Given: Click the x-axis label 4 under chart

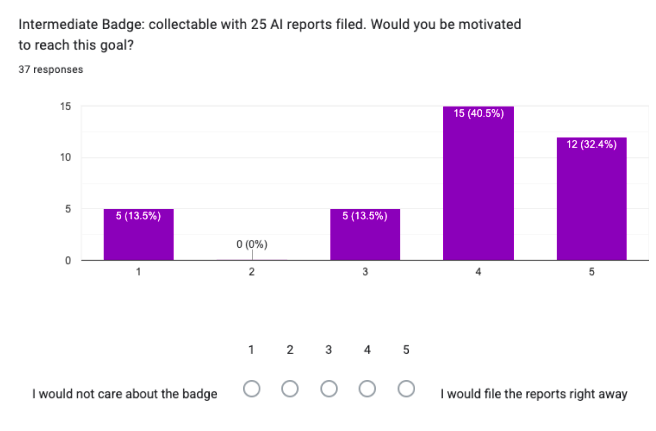Looking at the screenshot, I should [x=478, y=272].
